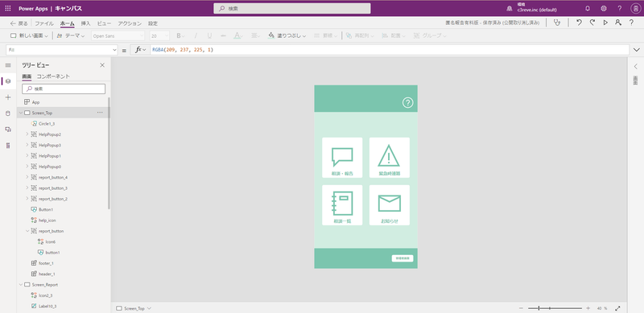Open the テーマ dropdown
The image size is (644, 313).
(71, 35)
